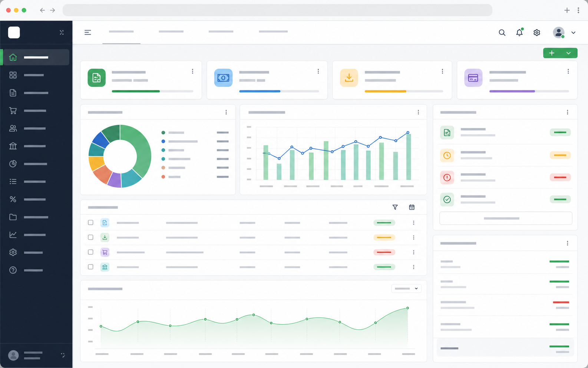Expand the profile chevron beside header avatar

click(573, 33)
